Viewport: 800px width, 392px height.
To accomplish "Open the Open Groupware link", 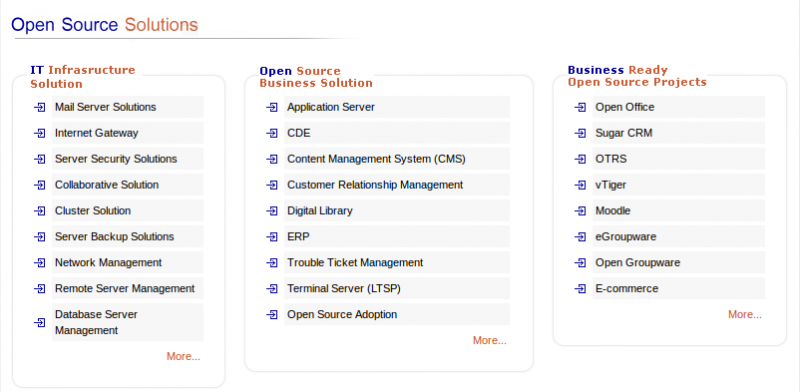I will [x=638, y=263].
